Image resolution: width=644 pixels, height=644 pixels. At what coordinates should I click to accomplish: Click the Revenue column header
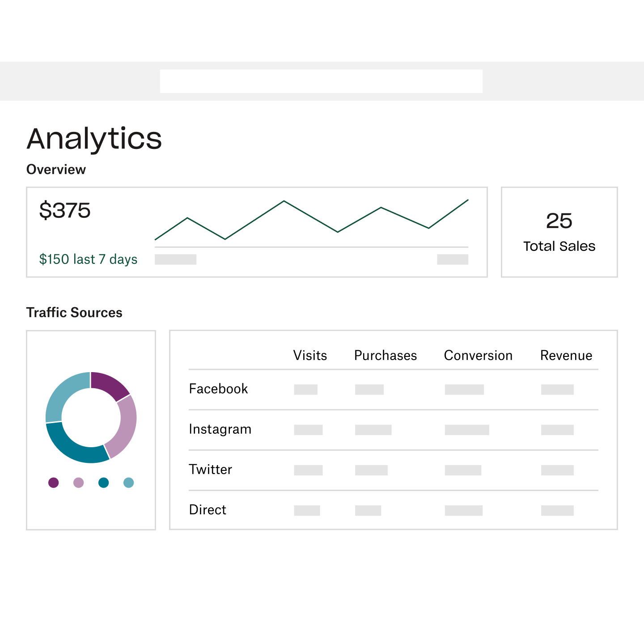point(566,356)
